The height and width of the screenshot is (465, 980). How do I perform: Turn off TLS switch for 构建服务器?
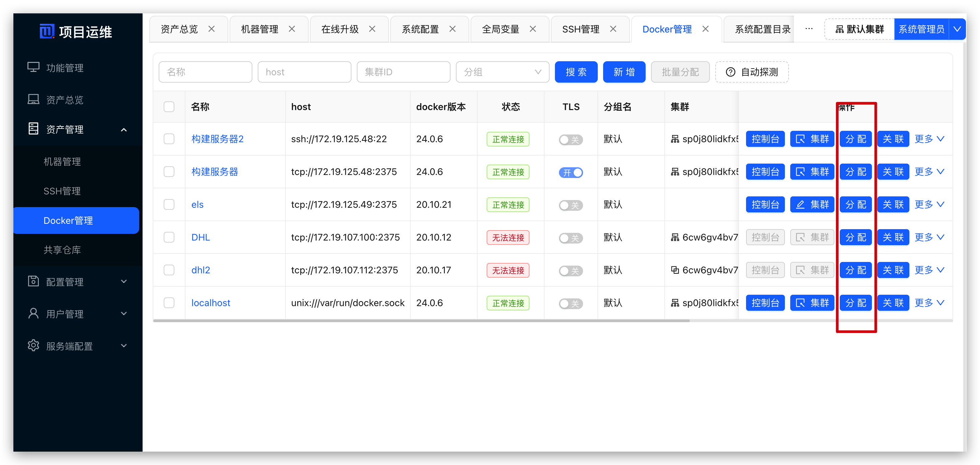click(571, 172)
